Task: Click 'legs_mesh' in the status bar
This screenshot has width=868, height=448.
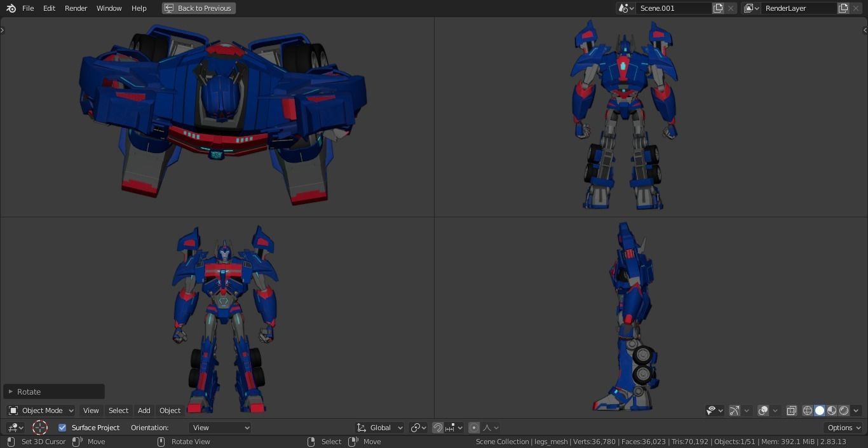Action: tap(551, 442)
